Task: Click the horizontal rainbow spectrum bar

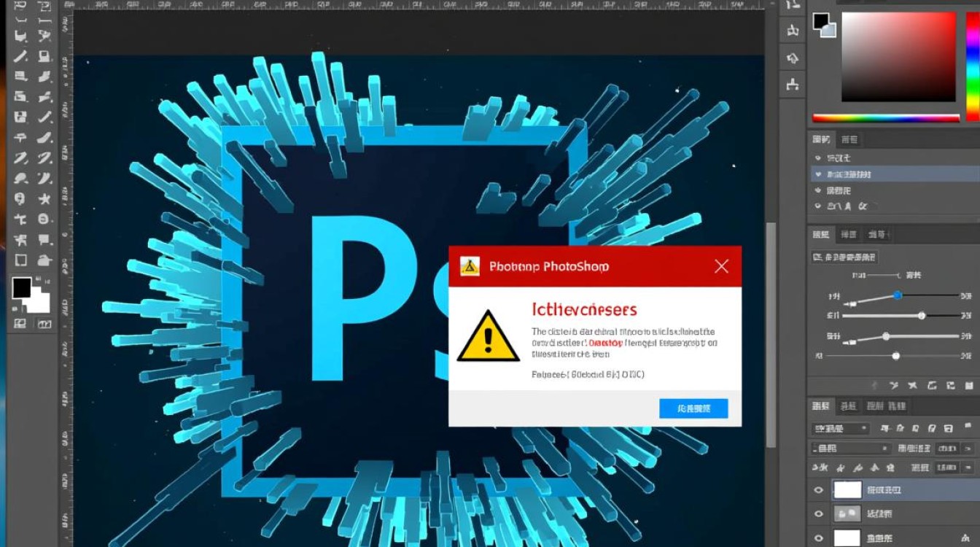Action: [x=886, y=117]
